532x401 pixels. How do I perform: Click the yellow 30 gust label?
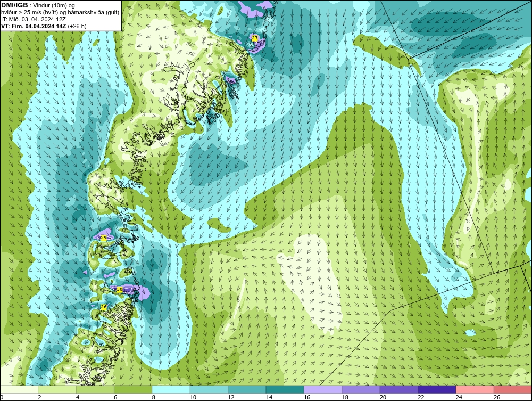(x=119, y=289)
